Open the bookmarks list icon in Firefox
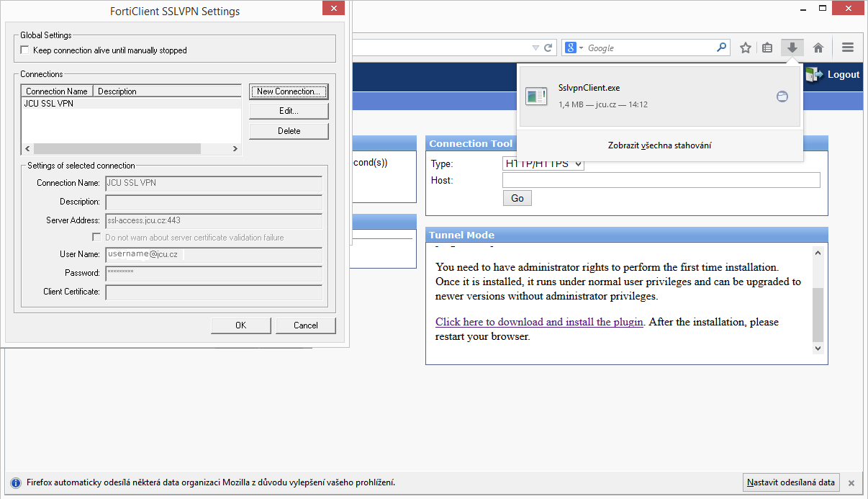The height and width of the screenshot is (499, 868). click(x=767, y=48)
